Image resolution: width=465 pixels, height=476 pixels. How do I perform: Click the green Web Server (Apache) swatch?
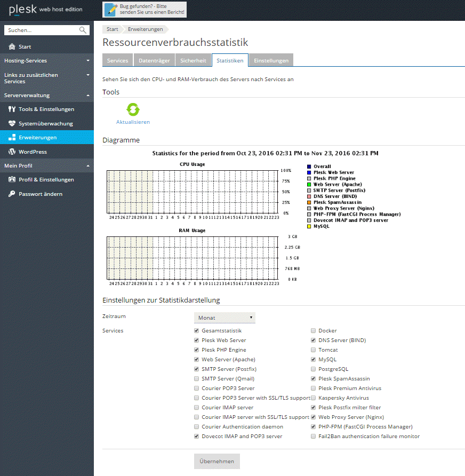(x=309, y=184)
